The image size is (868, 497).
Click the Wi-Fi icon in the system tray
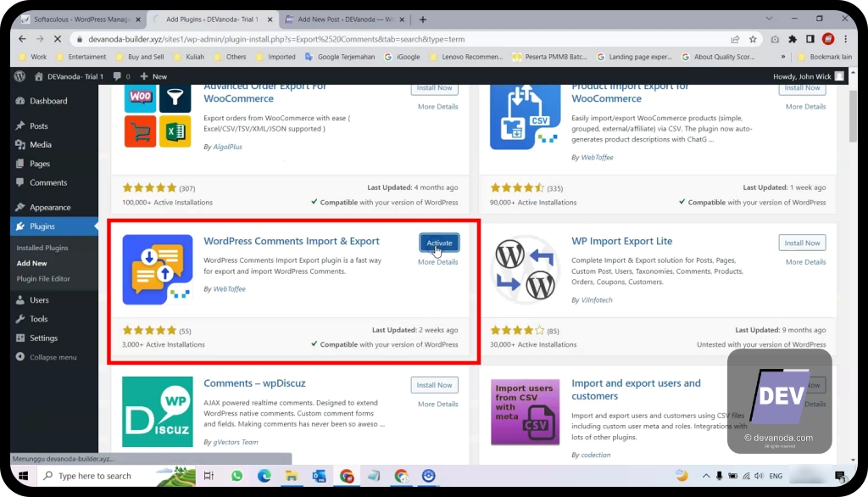pos(746,476)
